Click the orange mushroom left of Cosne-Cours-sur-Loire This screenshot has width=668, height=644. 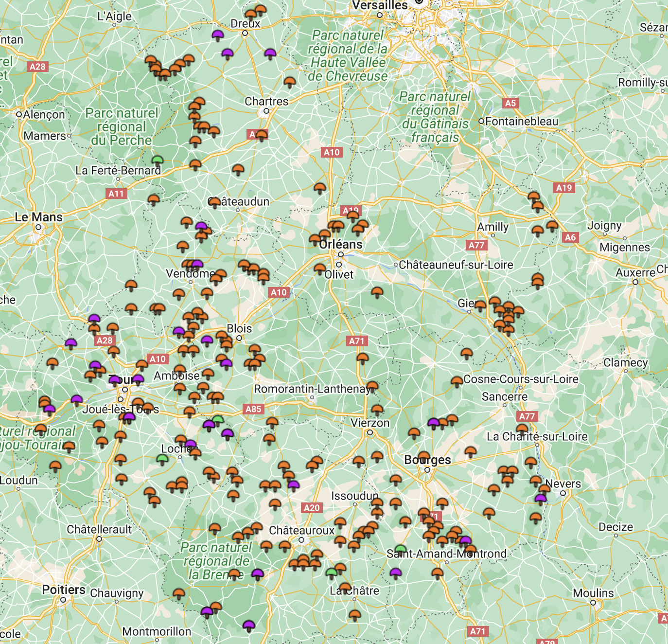point(457,381)
